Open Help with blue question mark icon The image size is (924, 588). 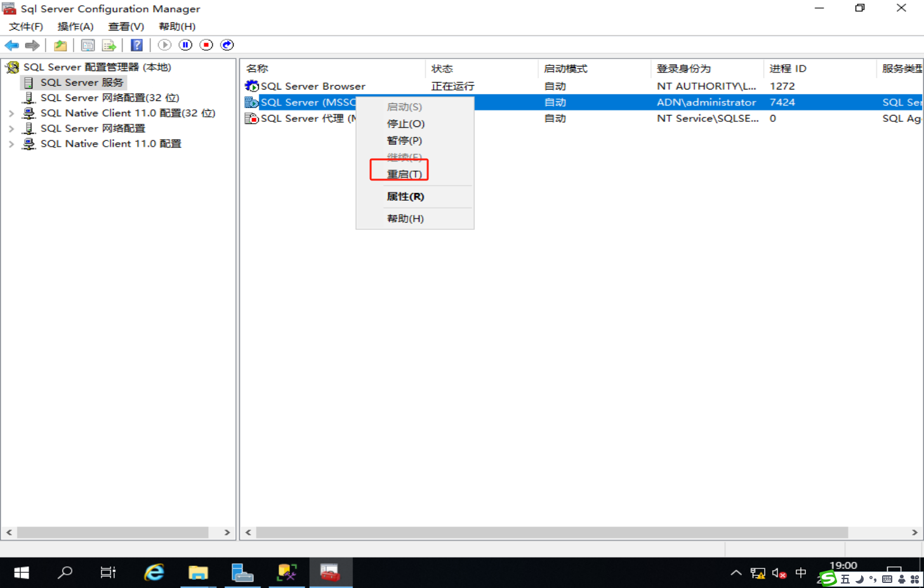click(x=136, y=45)
